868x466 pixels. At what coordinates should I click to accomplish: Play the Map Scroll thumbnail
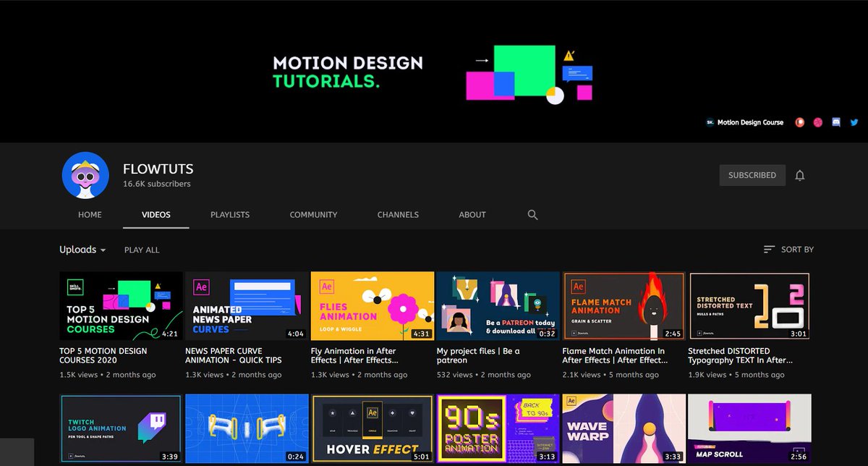pyautogui.click(x=749, y=428)
